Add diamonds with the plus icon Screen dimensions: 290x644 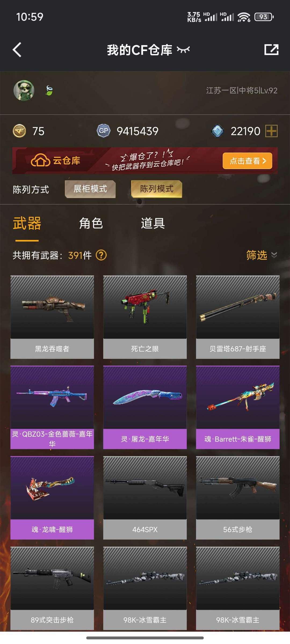[x=271, y=131]
